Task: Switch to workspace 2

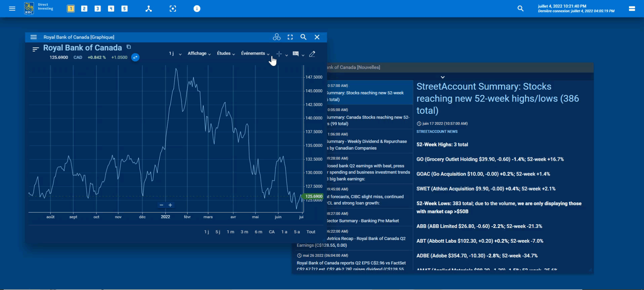Action: tap(84, 9)
